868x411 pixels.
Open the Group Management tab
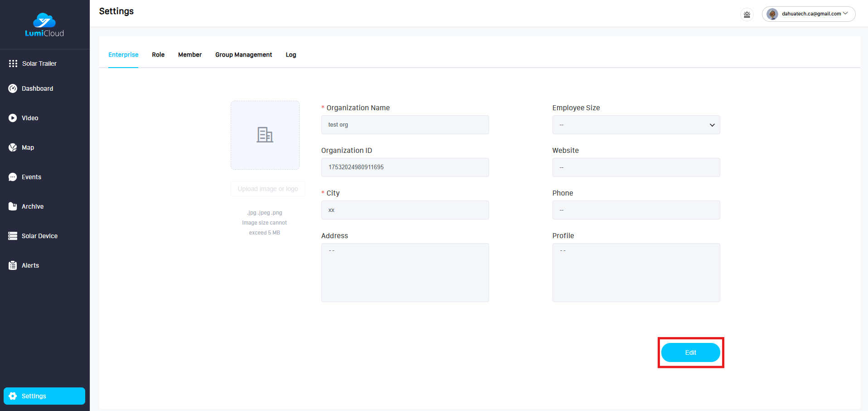coord(243,55)
